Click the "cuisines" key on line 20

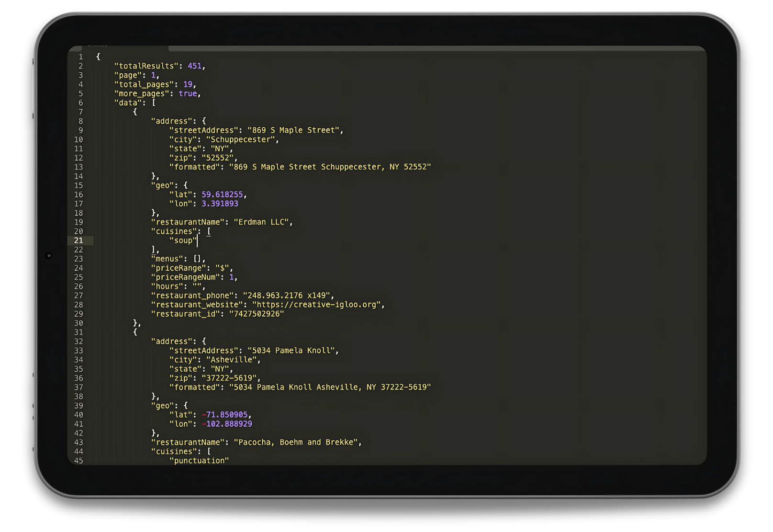pyautogui.click(x=176, y=231)
